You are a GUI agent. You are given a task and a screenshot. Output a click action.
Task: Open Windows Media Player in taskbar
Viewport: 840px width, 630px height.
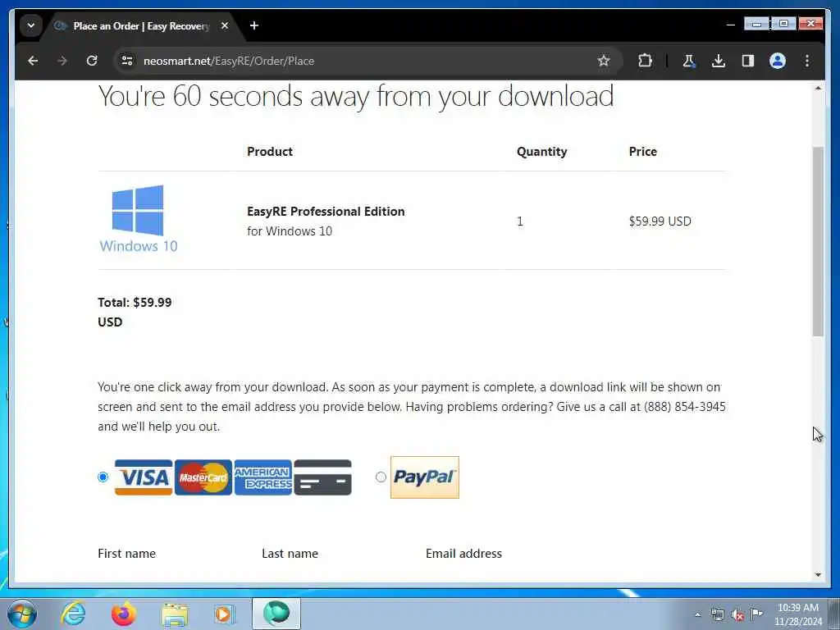[x=225, y=614]
